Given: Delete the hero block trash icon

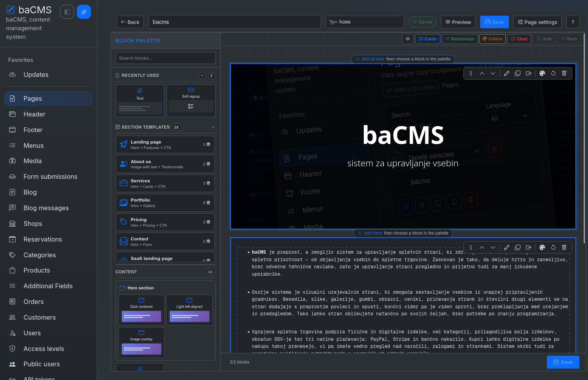Looking at the screenshot, I should pos(564,73).
